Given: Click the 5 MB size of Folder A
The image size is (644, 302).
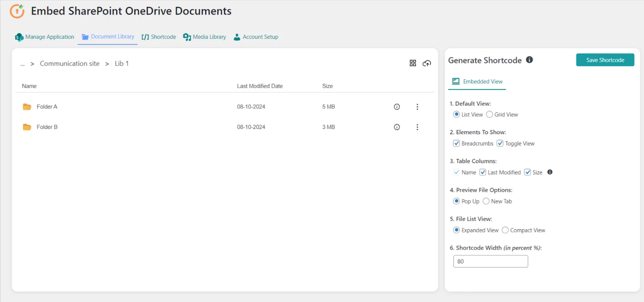Looking at the screenshot, I should [328, 107].
